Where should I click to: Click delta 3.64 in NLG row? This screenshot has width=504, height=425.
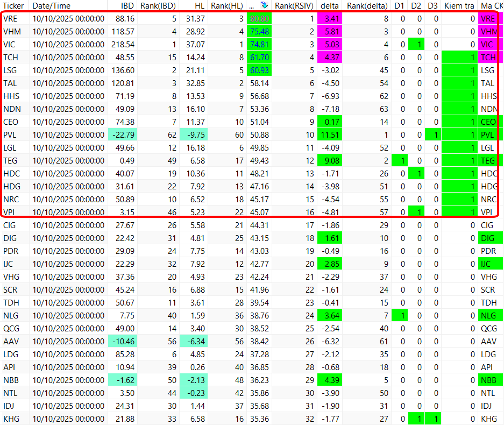[x=330, y=315]
